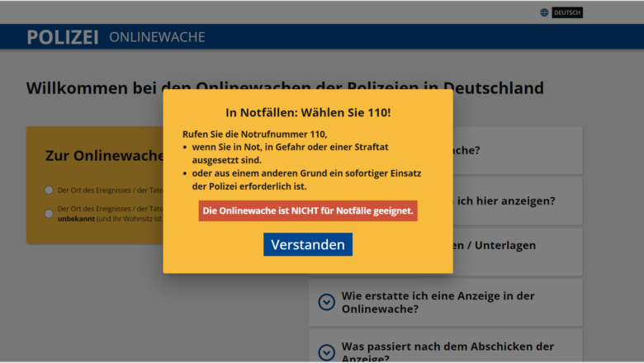Click the red 'NICHT für Notfälle geeignet' banner

[308, 210]
